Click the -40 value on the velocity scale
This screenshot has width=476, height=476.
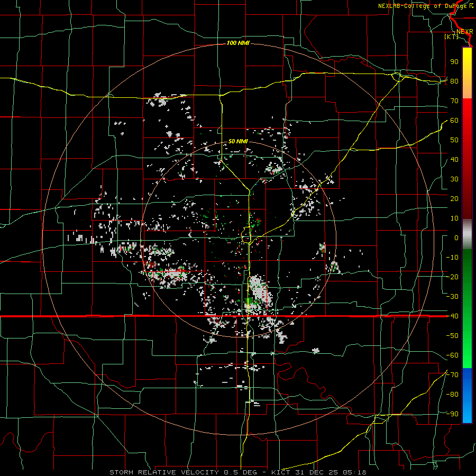[x=452, y=316]
